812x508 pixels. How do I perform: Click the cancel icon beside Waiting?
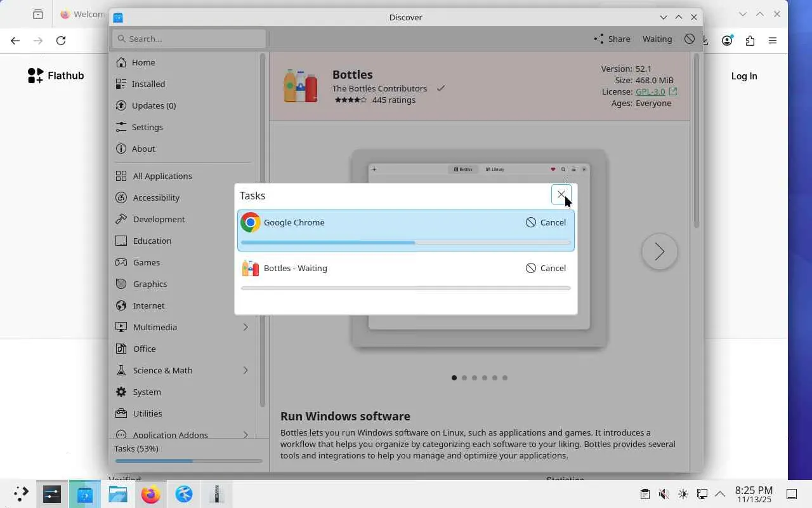click(x=690, y=39)
